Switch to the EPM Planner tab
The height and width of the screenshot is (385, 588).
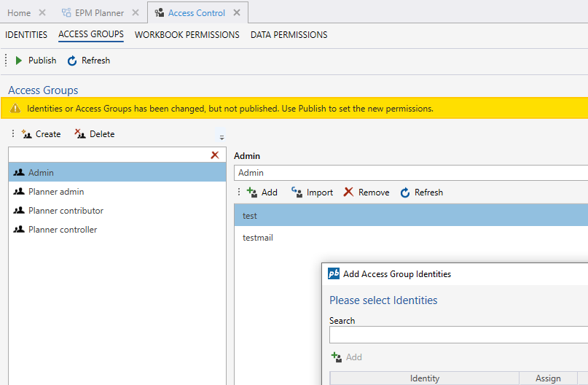(x=99, y=13)
